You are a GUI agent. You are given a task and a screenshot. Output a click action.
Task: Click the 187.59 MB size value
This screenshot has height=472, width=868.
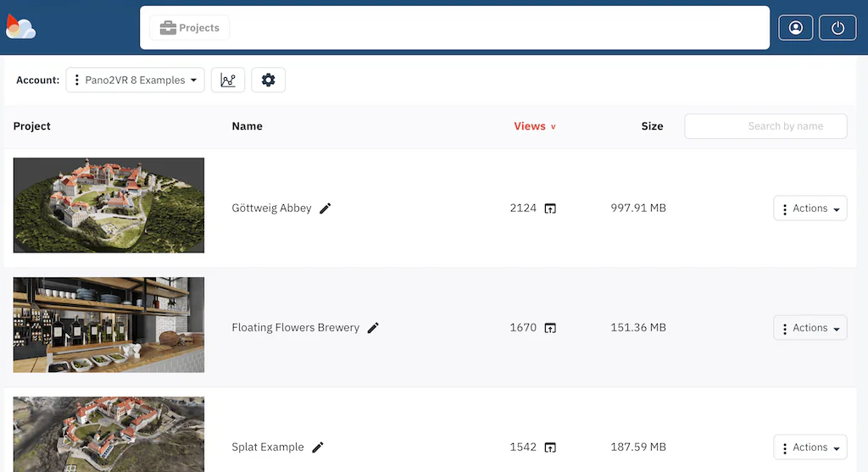[x=638, y=447]
